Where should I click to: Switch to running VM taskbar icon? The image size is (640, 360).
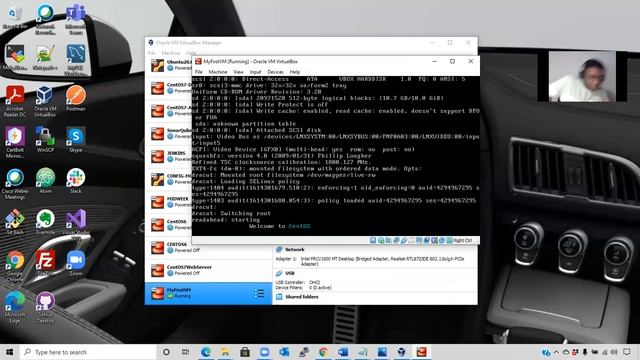pyautogui.click(x=421, y=352)
